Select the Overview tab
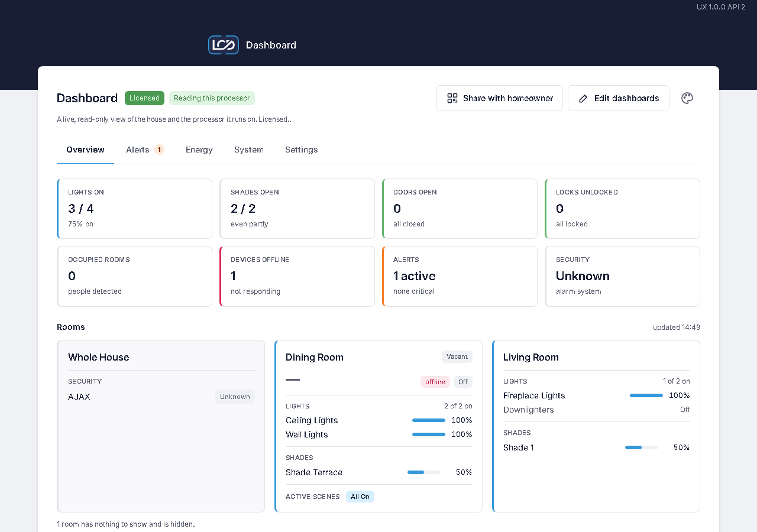Image resolution: width=757 pixels, height=532 pixels. 85,150
